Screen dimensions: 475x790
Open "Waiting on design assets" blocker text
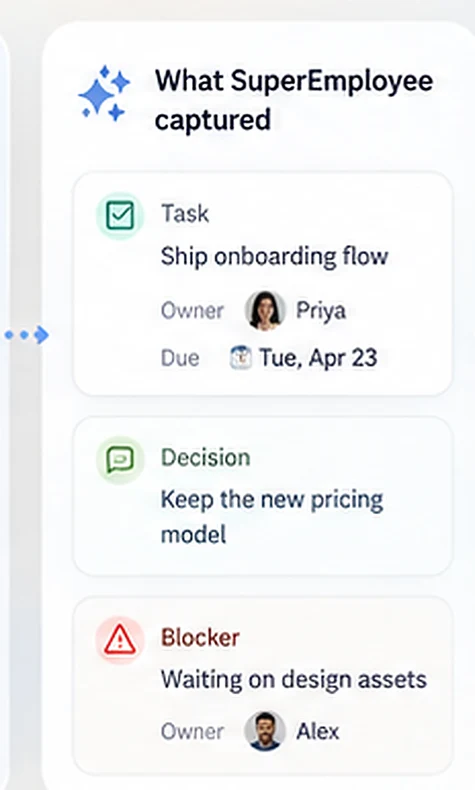point(294,679)
